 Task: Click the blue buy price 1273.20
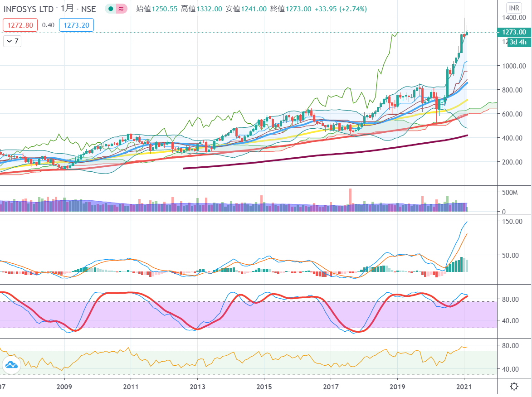(x=76, y=25)
